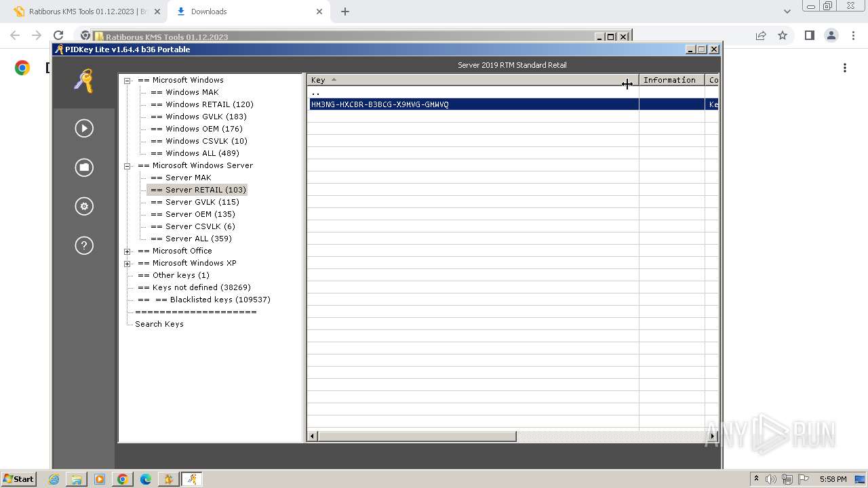
Task: Click the stop square sidebar icon
Action: (x=84, y=167)
